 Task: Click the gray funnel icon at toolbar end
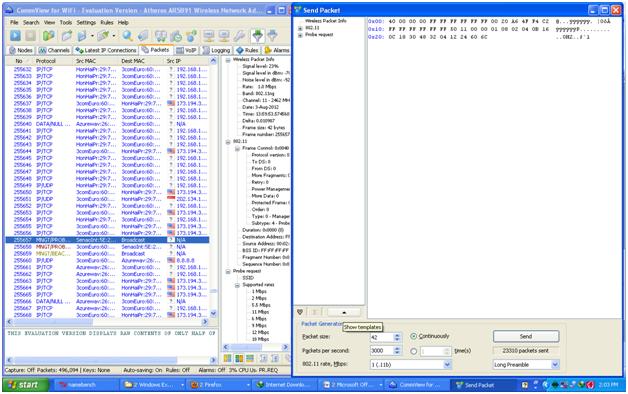click(x=273, y=36)
